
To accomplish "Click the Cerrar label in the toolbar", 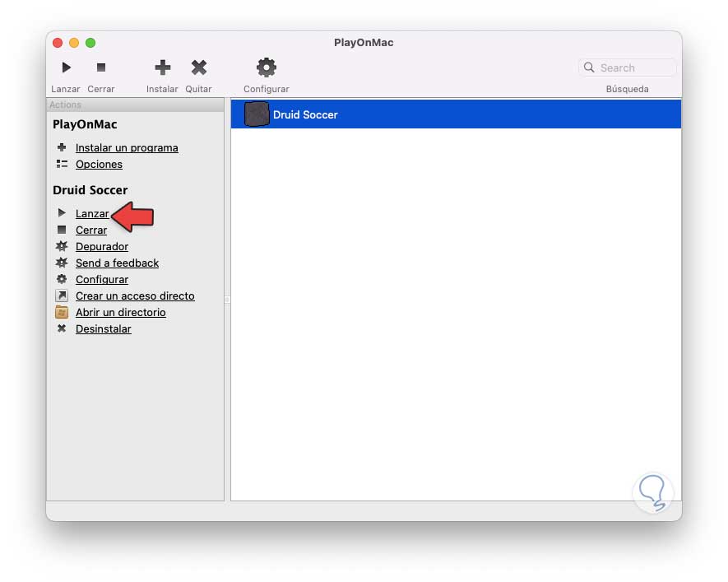I will tap(100, 89).
